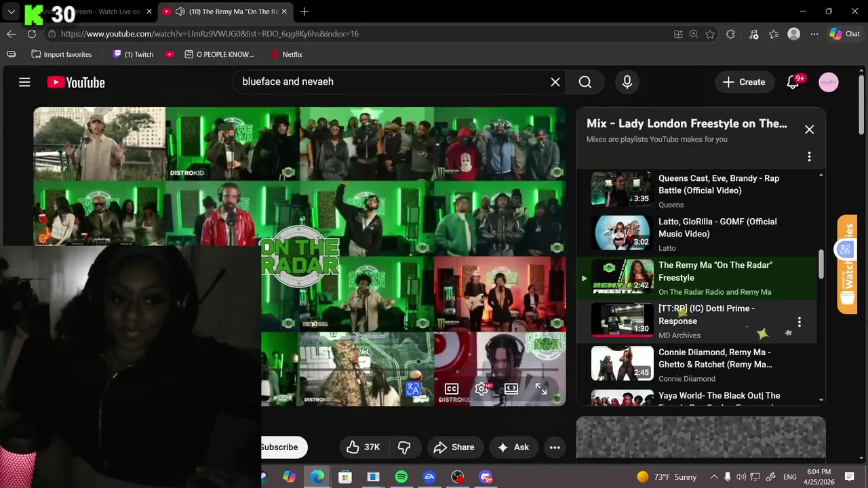Enter full screen on the video
This screenshot has width=868, height=488.
[541, 388]
